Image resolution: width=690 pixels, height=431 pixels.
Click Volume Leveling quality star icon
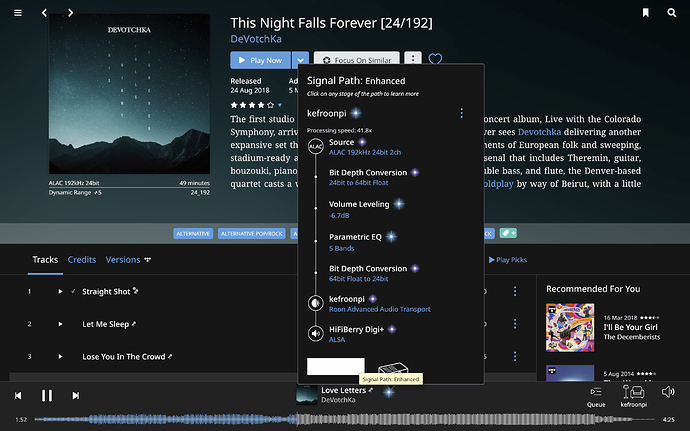tap(399, 204)
